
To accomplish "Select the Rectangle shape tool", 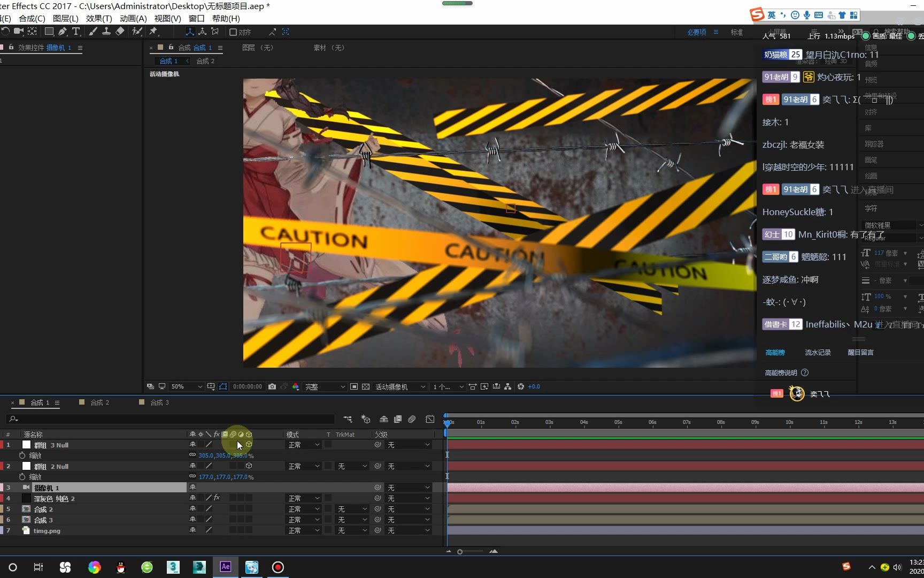I will (49, 32).
